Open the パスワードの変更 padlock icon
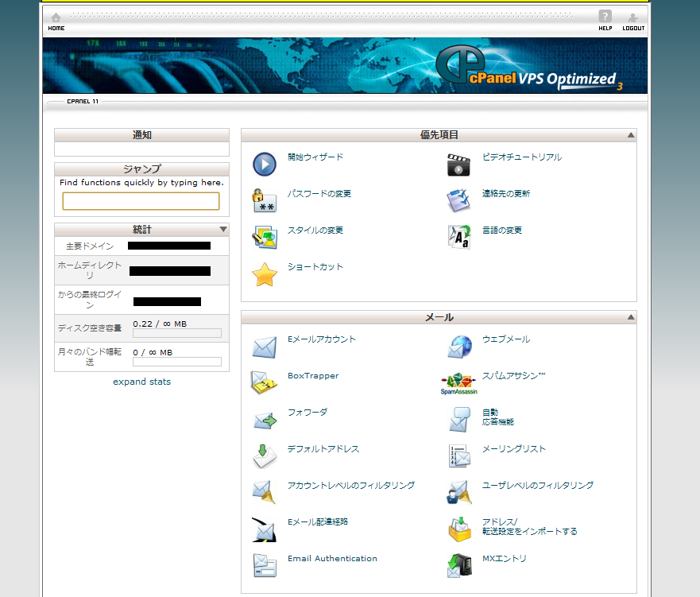This screenshot has width=700, height=597. tap(265, 200)
